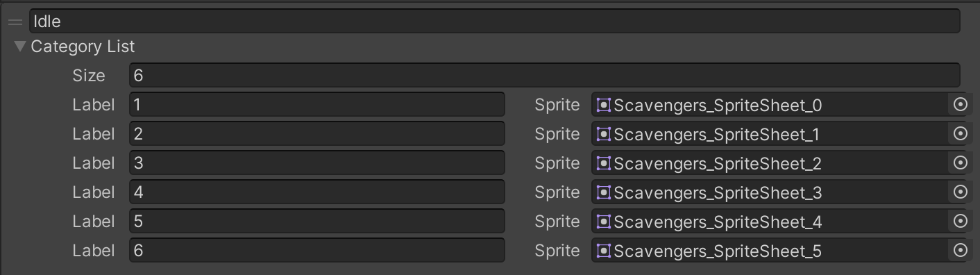Open object picker for Scavengers_SpriteSheet_0
This screenshot has height=275, width=980.
[x=960, y=105]
